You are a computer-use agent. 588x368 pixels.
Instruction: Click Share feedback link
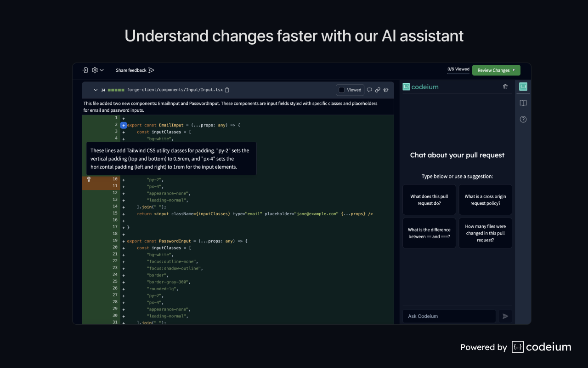131,70
